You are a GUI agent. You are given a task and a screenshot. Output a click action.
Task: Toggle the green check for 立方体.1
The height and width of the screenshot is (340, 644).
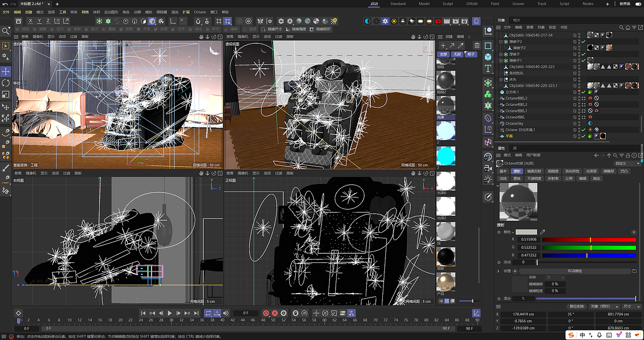click(x=583, y=92)
